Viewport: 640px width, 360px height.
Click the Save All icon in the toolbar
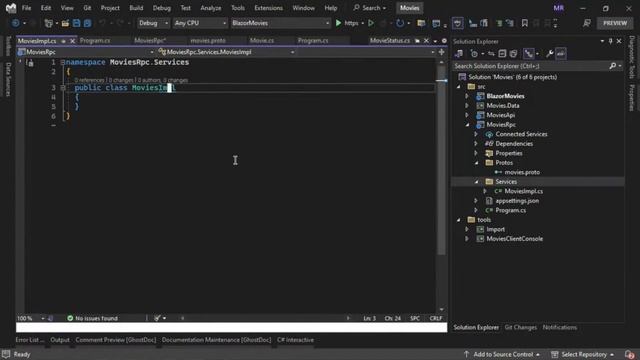coord(87,23)
